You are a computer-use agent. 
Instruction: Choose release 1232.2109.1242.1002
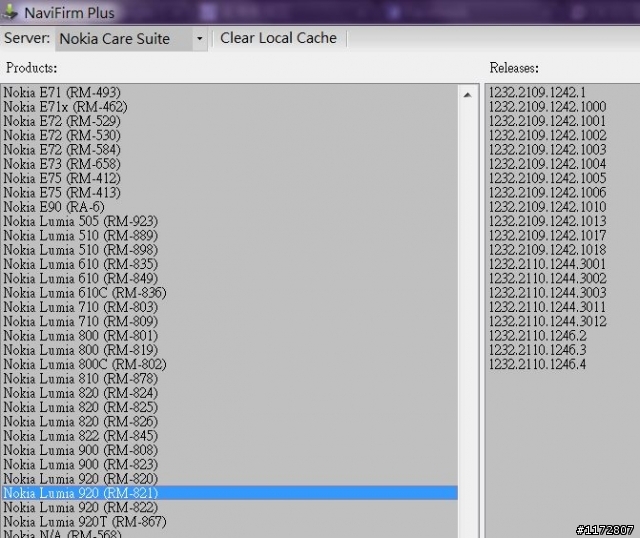[547, 135]
